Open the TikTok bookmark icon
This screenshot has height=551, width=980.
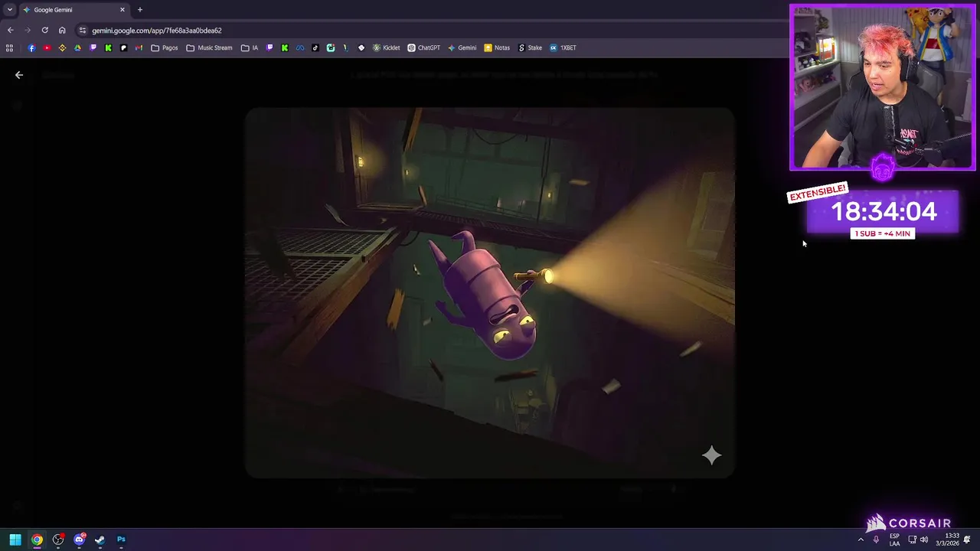pos(315,47)
